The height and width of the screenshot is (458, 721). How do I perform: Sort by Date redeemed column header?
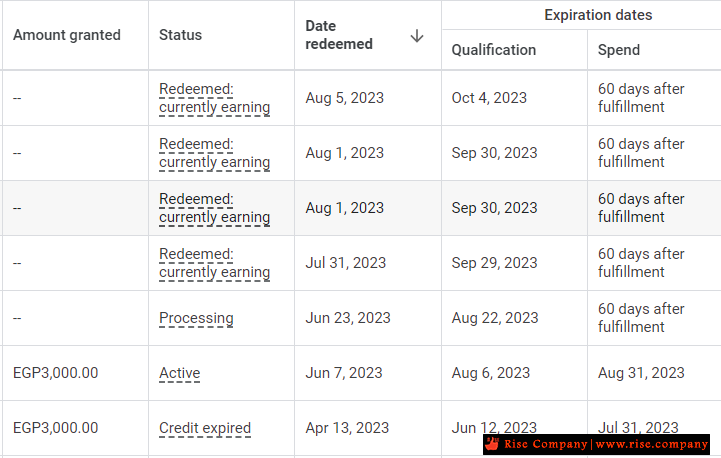(339, 35)
